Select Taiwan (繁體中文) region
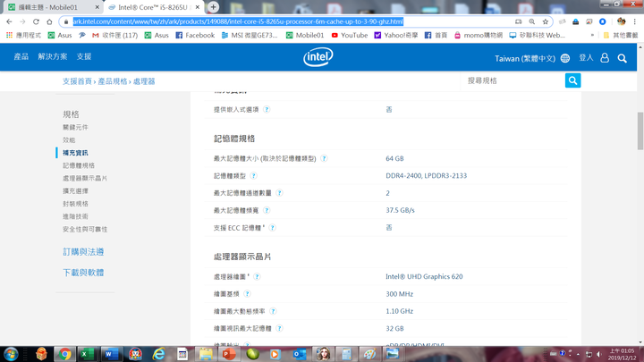The height and width of the screenshot is (362, 644). pyautogui.click(x=525, y=59)
